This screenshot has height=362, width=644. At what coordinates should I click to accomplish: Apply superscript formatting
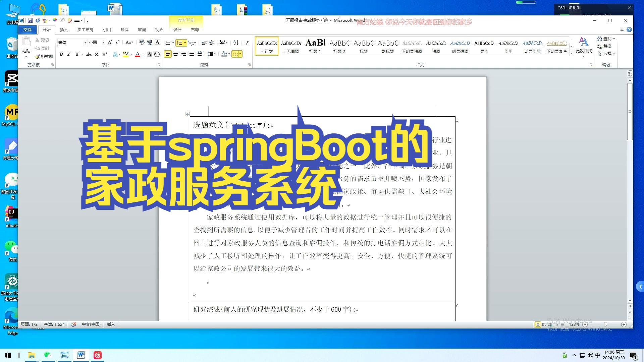(104, 54)
